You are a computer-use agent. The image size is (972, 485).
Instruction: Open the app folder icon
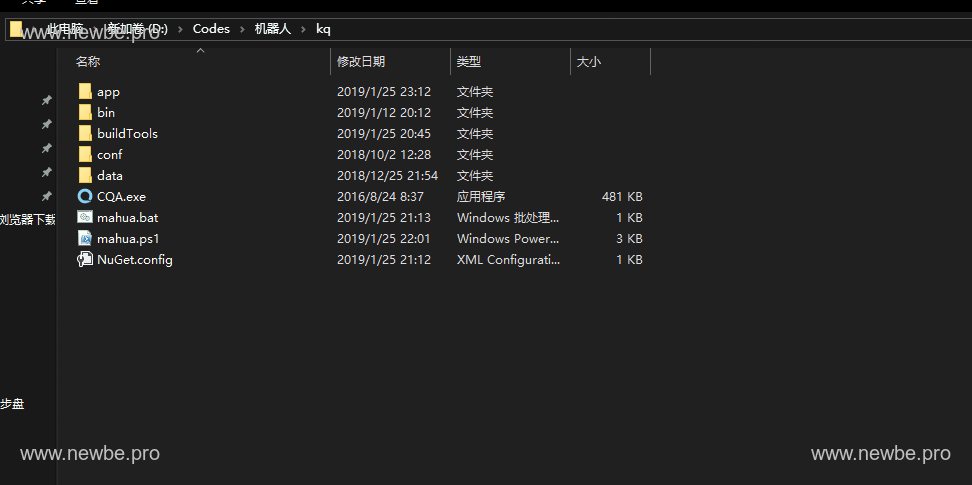coord(85,92)
